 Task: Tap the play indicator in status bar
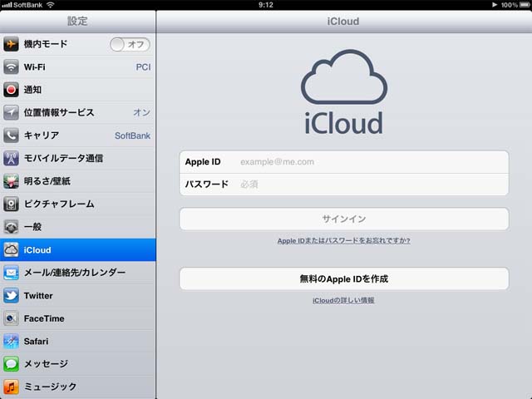pyautogui.click(x=495, y=5)
